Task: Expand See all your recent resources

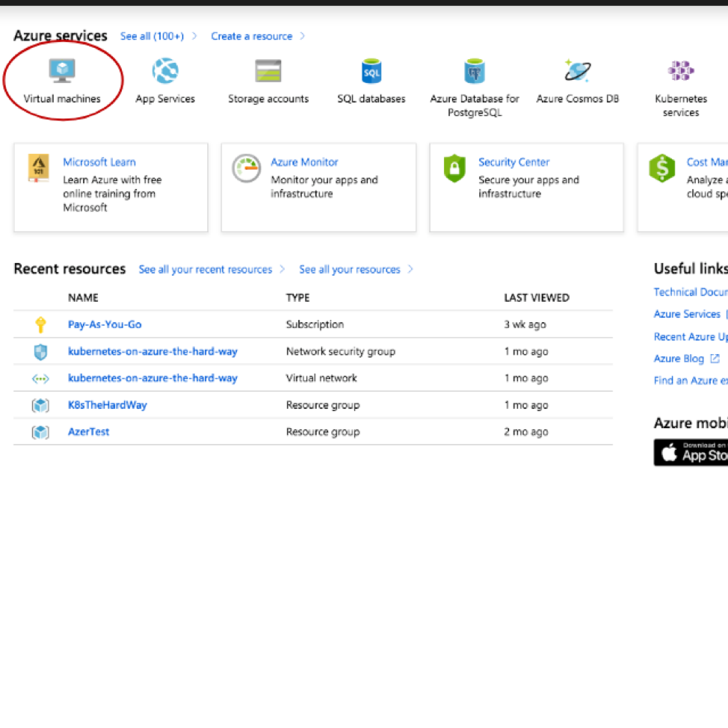Action: tap(206, 269)
